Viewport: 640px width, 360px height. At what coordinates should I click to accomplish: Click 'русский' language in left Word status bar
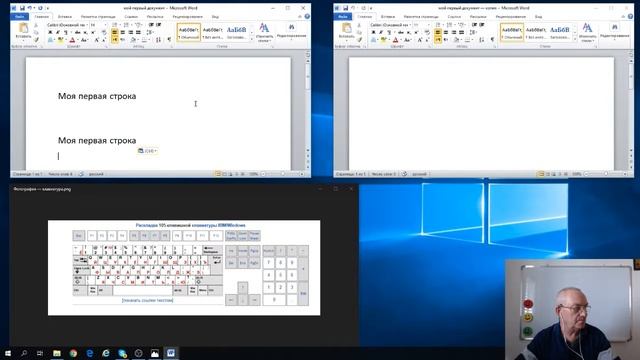pyautogui.click(x=96, y=174)
